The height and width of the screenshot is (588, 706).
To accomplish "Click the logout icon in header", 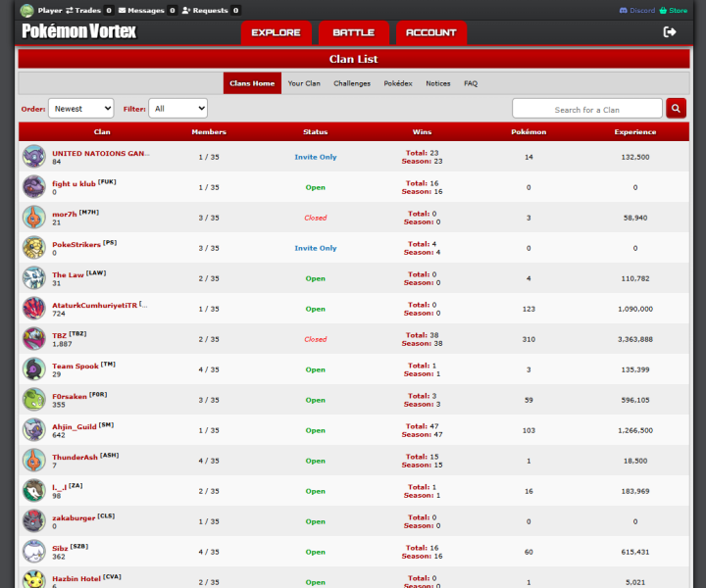I will (670, 32).
